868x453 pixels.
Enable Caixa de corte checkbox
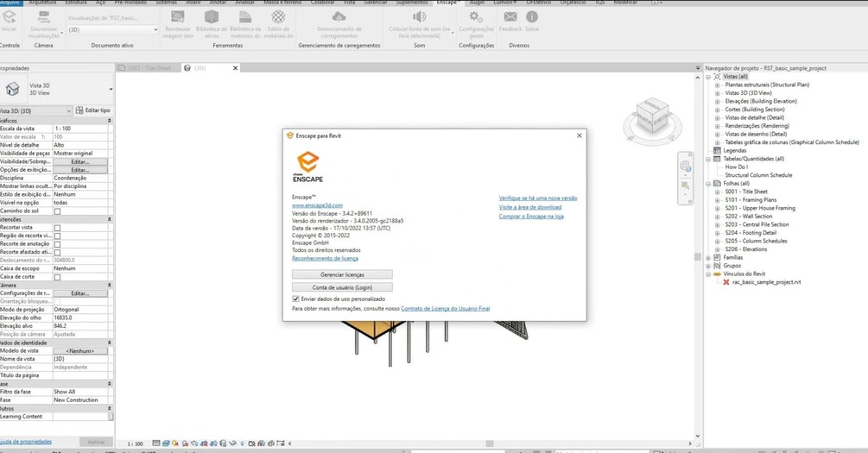pos(57,277)
